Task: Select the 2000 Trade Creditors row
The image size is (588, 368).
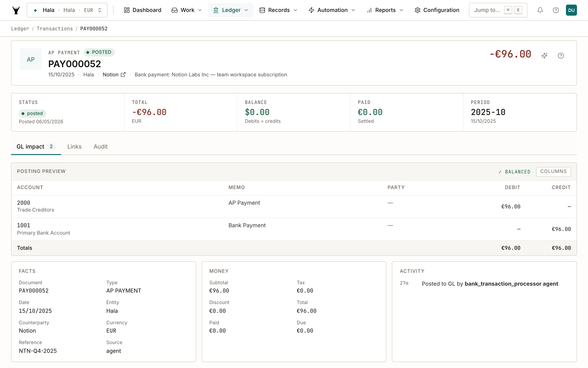Action: coord(294,207)
